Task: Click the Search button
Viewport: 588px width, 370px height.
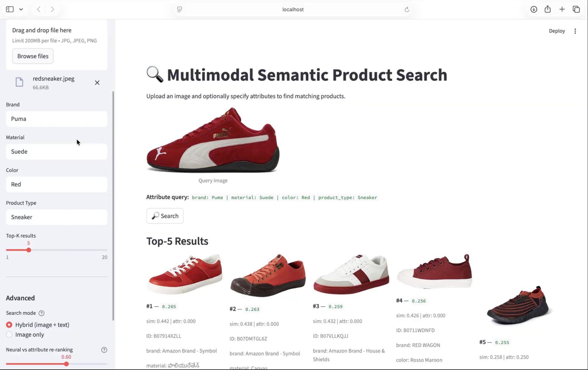Action: [x=165, y=216]
